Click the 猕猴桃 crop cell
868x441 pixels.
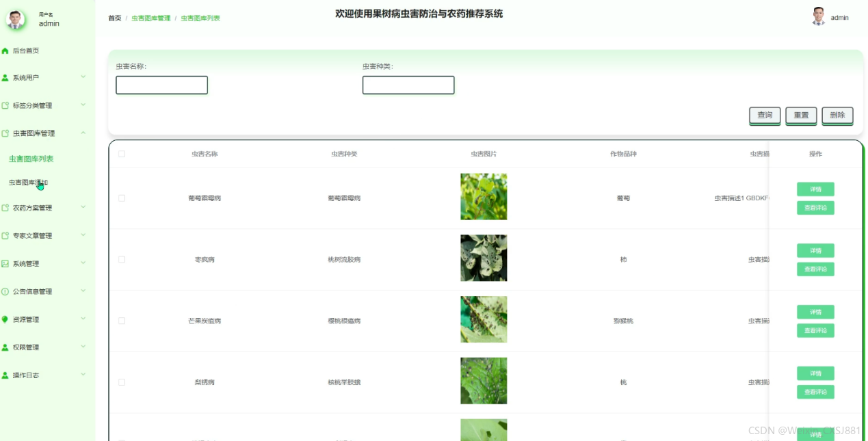pyautogui.click(x=623, y=321)
